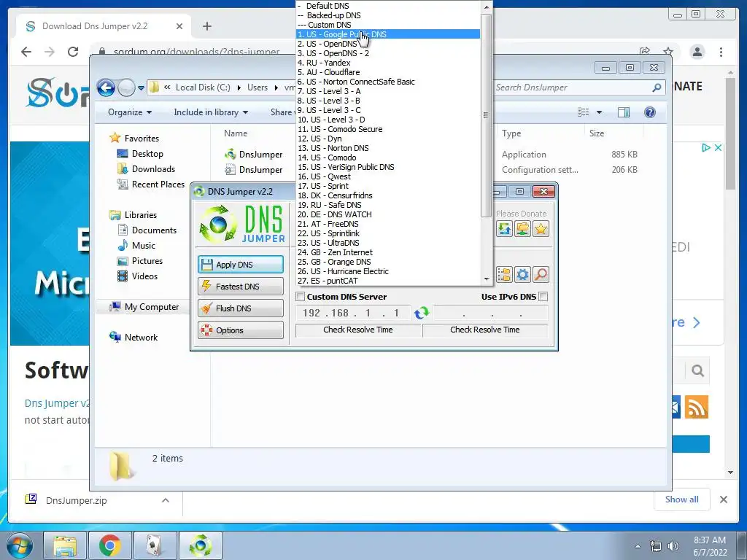The image size is (747, 560).
Task: Expand Include in library dropdown
Action: pyautogui.click(x=211, y=112)
